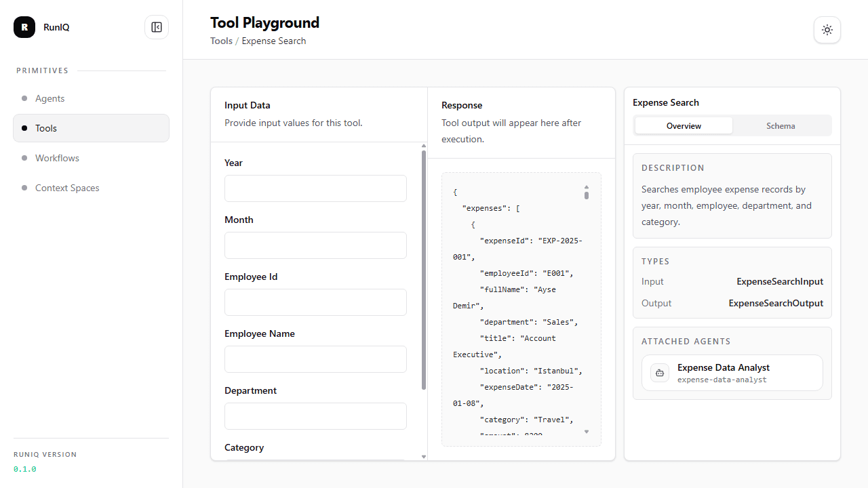Image resolution: width=868 pixels, height=488 pixels.
Task: Click the input form scroll-down arrow
Action: (x=424, y=457)
